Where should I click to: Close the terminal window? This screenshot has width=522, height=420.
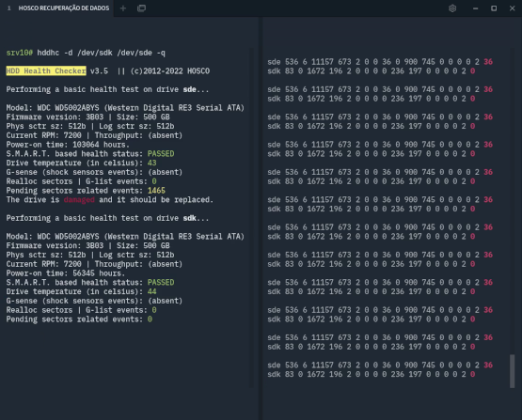tap(512, 8)
